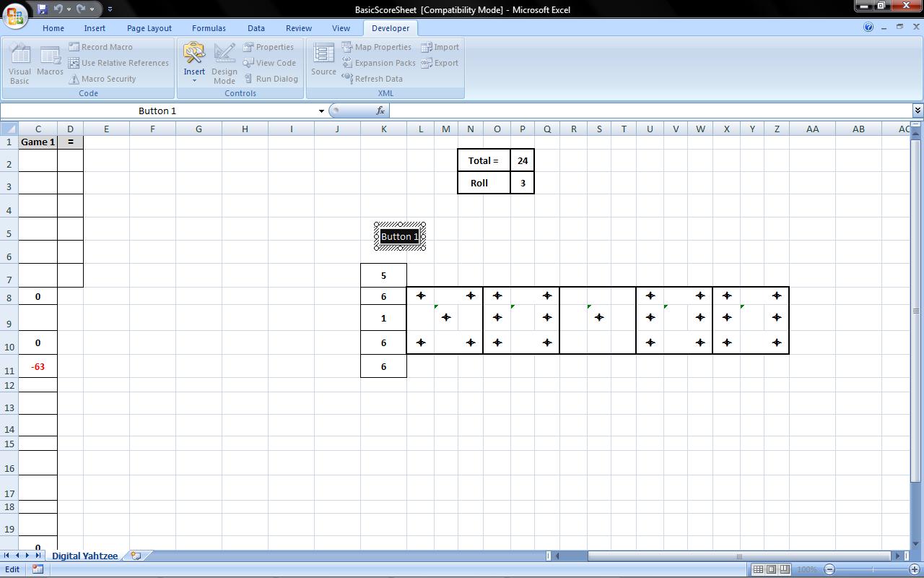The width and height of the screenshot is (924, 578).
Task: Select column AA header
Action: pyautogui.click(x=812, y=129)
